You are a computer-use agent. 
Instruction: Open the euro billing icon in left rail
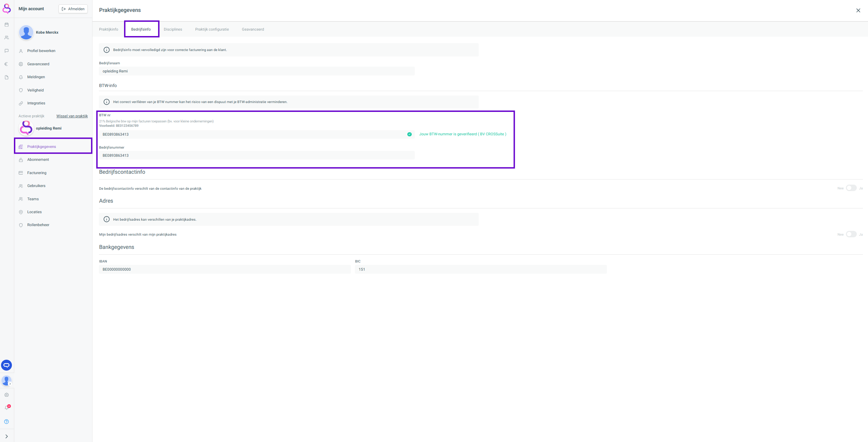pos(6,64)
